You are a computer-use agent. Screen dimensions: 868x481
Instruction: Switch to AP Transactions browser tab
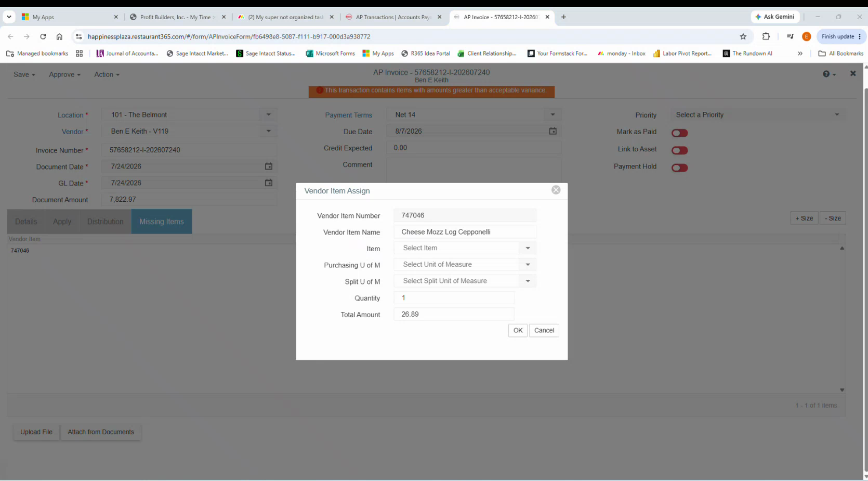click(x=393, y=17)
